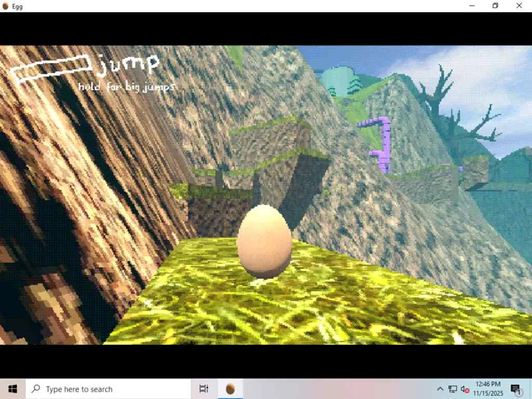Focus the 'Type here to search' box

(x=108, y=389)
